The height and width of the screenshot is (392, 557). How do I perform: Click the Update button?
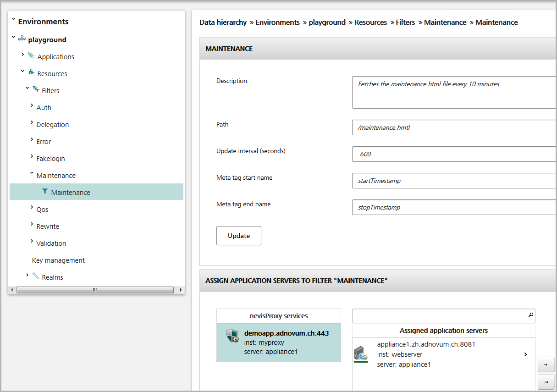(x=239, y=236)
